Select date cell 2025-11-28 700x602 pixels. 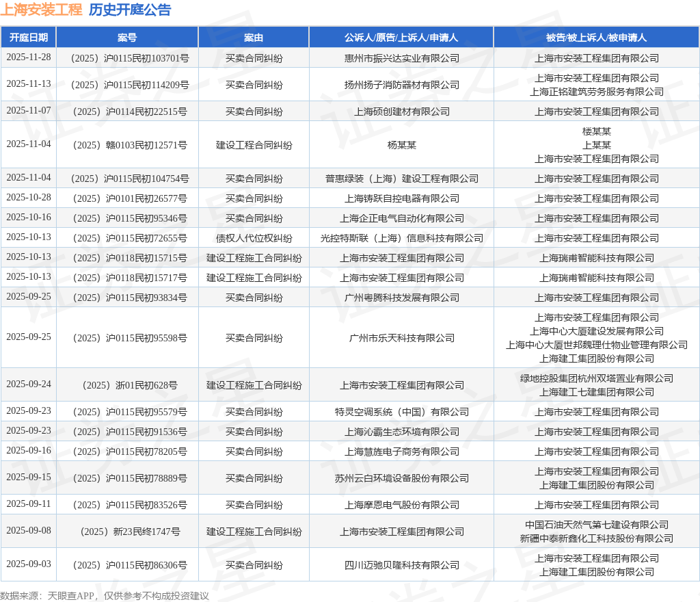click(29, 57)
